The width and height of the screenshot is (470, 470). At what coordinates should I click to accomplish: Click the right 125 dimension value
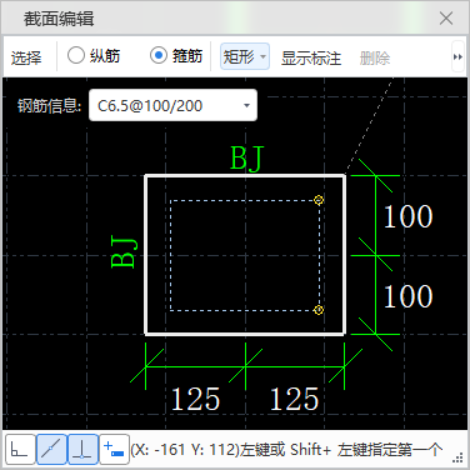click(294, 399)
